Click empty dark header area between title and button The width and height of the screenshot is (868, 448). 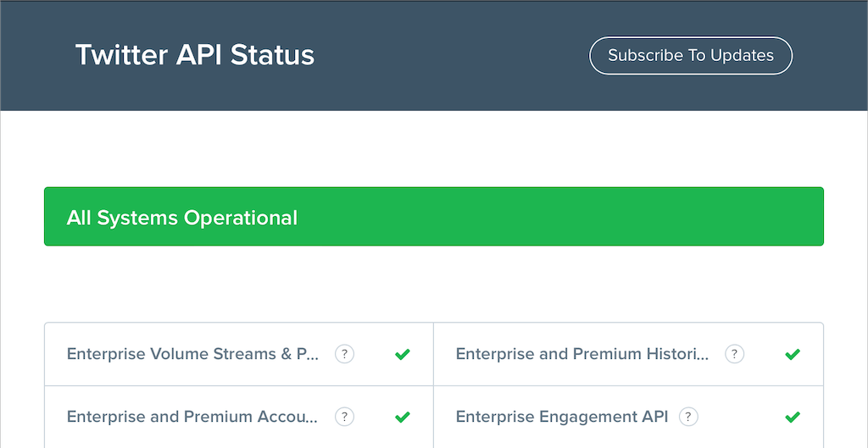pos(449,56)
